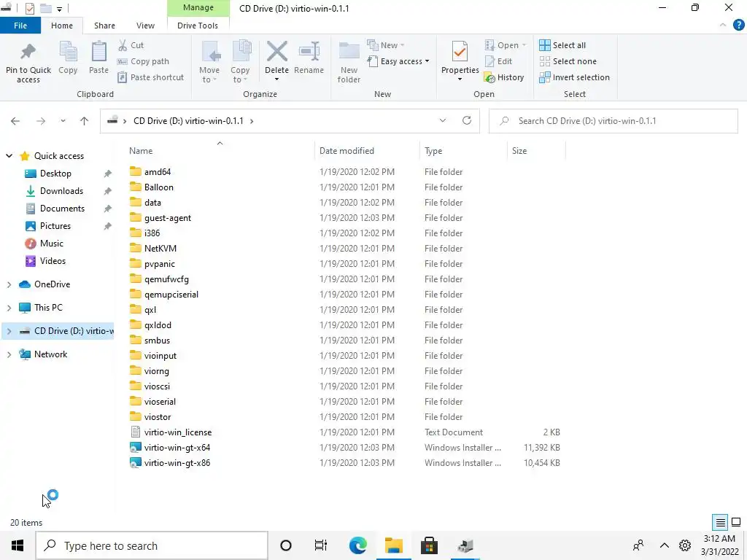Click the Forward navigation arrow

pos(41,121)
